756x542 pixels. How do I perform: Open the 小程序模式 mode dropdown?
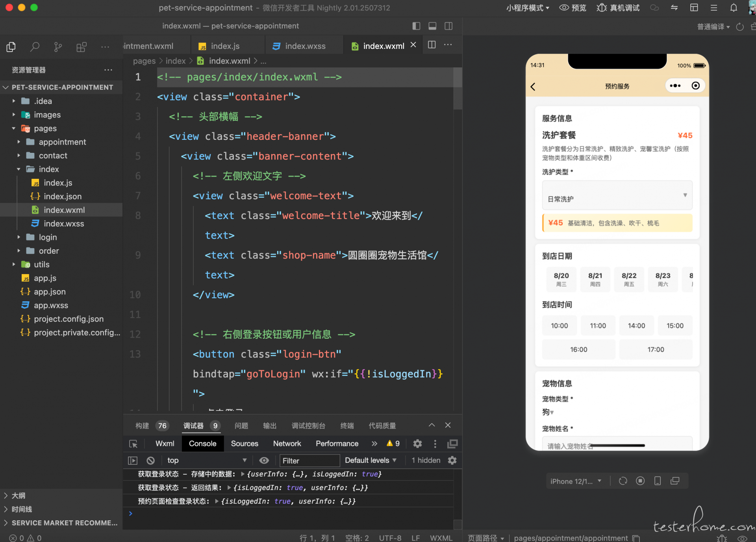tap(528, 8)
